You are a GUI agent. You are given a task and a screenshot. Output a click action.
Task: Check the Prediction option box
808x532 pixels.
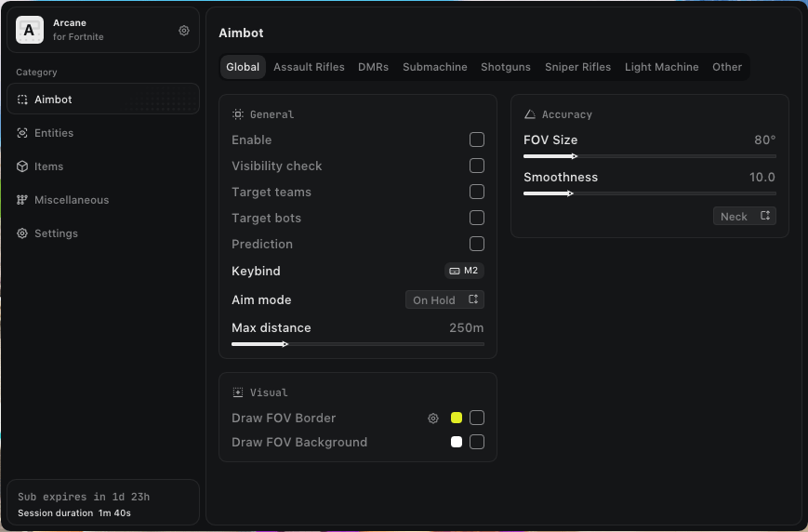(477, 244)
